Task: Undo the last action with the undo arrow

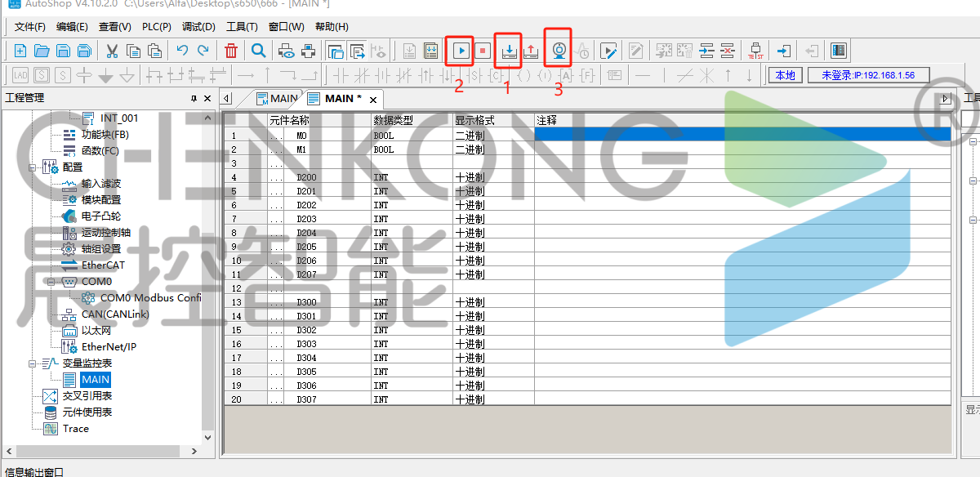Action: click(x=182, y=51)
